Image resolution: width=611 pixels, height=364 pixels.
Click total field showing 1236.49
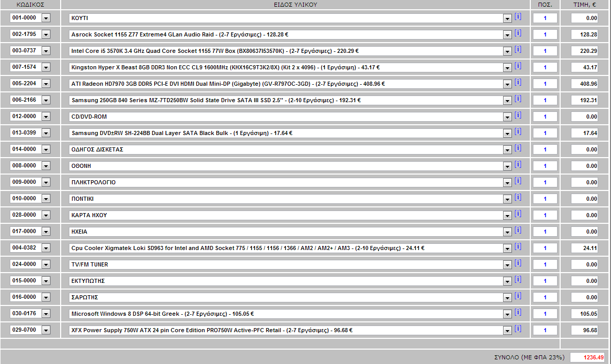pos(587,357)
